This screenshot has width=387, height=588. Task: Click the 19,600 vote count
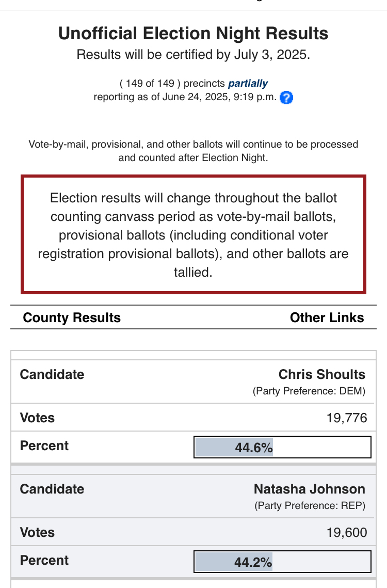[x=346, y=532]
